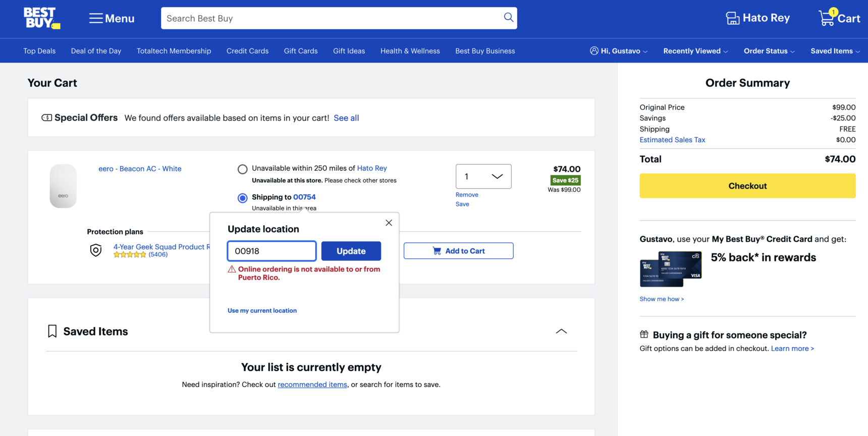Click the Save $25 badge
The width and height of the screenshot is (868, 436).
(x=565, y=180)
